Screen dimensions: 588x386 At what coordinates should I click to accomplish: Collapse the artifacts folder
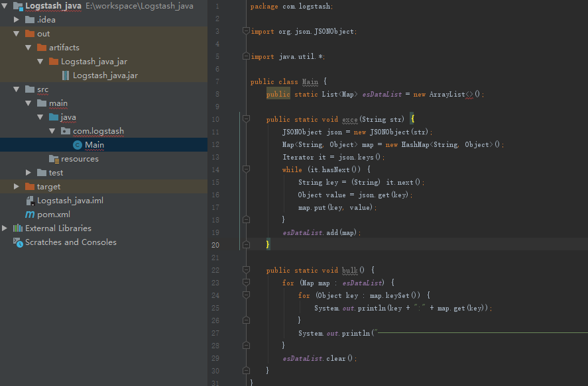click(x=29, y=48)
